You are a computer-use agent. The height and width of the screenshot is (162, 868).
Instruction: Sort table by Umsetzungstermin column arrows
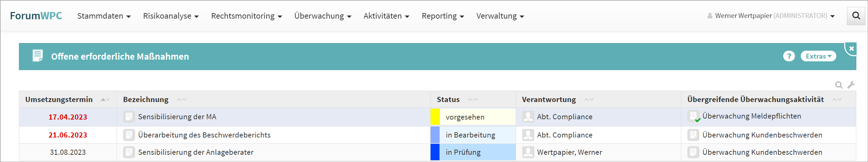coord(105,100)
